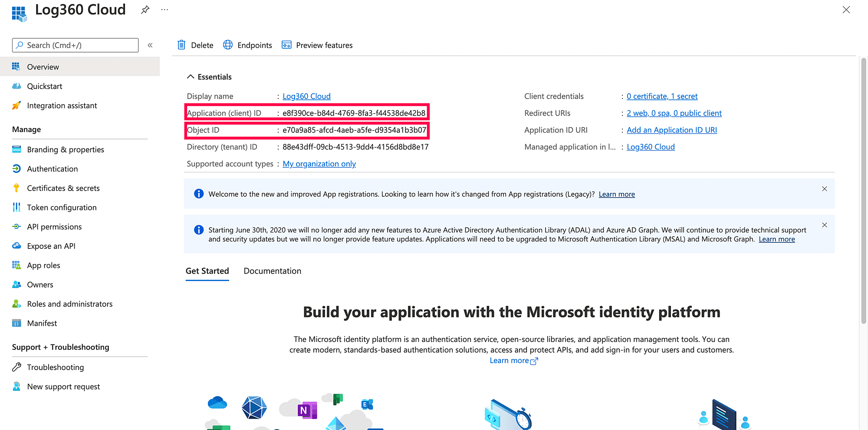Click the App roles icon

click(x=16, y=265)
